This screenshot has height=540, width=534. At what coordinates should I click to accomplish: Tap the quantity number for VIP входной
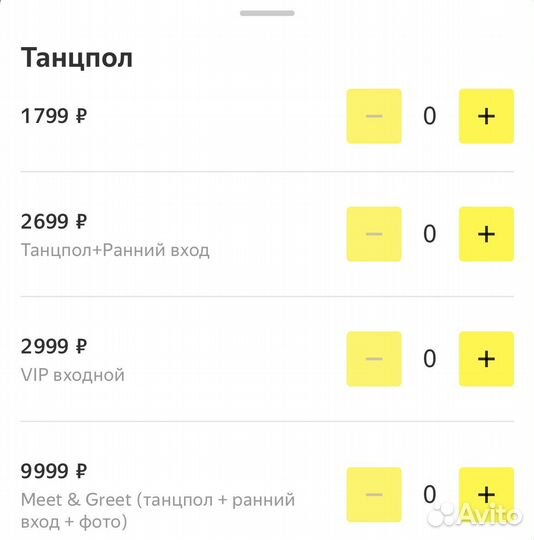(430, 359)
